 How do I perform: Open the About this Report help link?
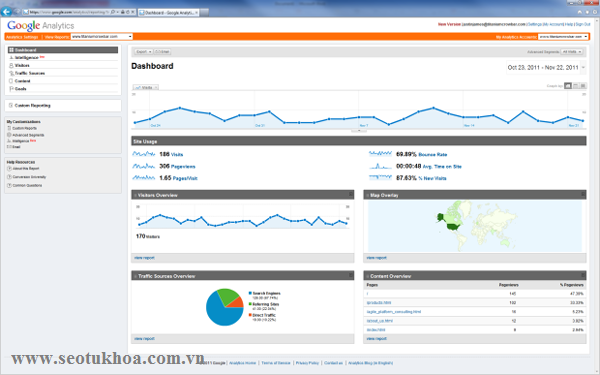26,169
